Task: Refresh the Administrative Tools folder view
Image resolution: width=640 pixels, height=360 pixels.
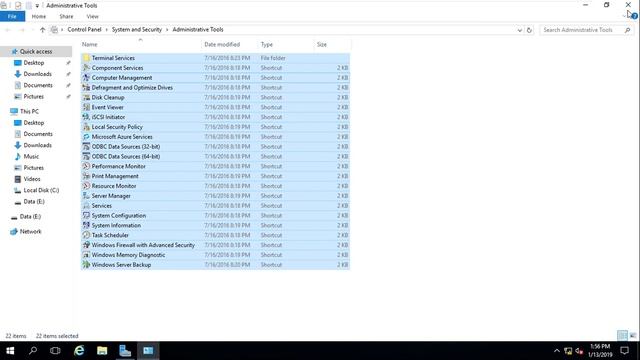Action: click(529, 30)
